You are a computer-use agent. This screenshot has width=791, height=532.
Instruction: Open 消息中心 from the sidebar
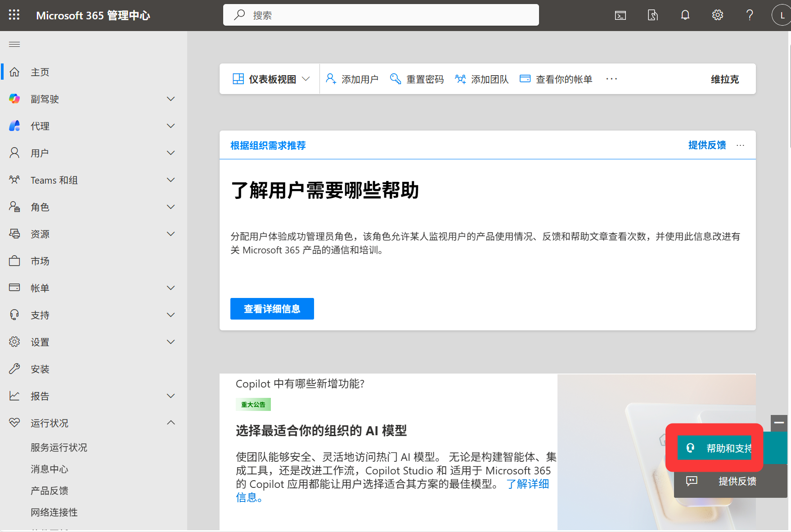point(49,469)
